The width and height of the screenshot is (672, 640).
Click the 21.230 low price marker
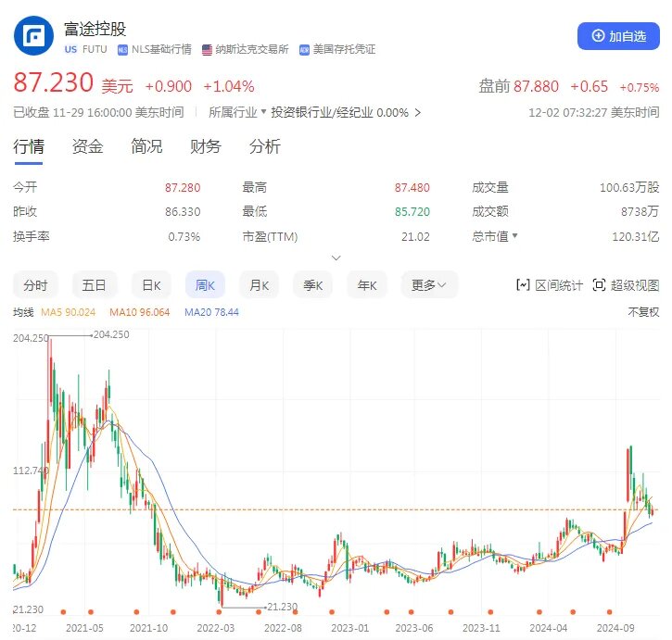282,607
